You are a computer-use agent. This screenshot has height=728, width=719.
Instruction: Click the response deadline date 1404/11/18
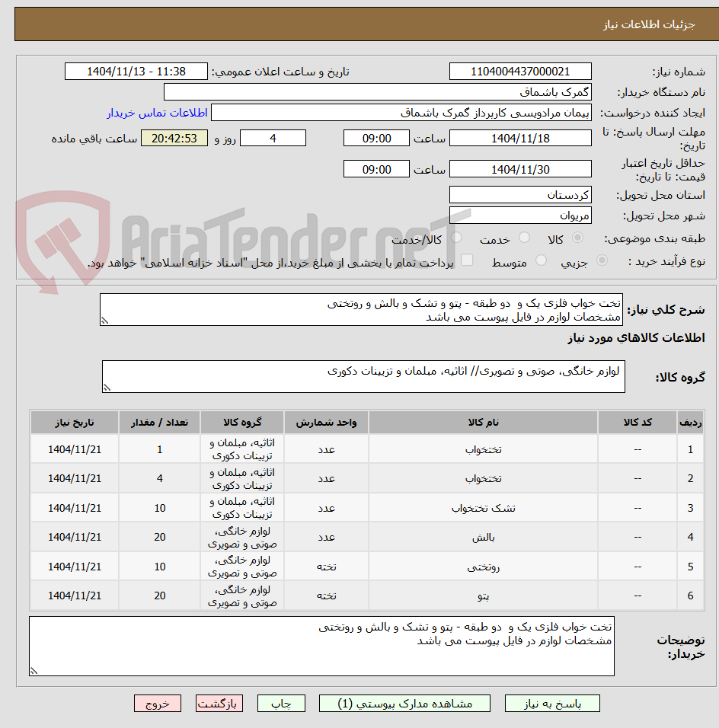[x=520, y=139]
